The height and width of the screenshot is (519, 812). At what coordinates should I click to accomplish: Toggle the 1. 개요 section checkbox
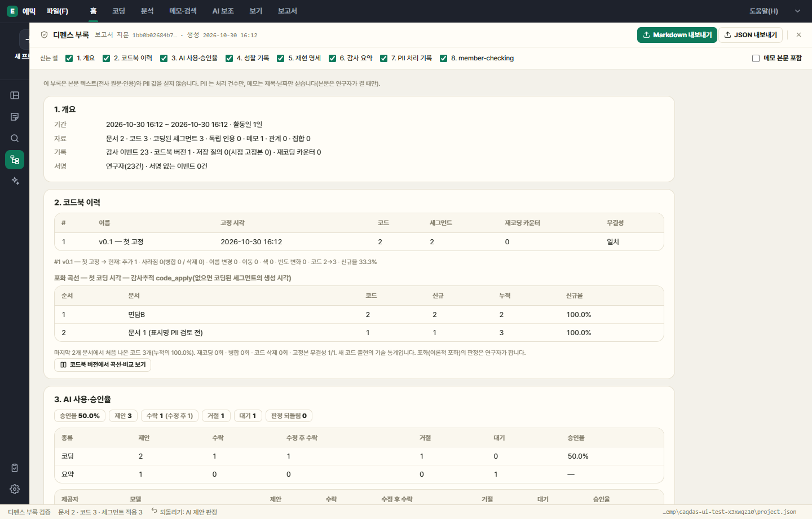coord(69,58)
